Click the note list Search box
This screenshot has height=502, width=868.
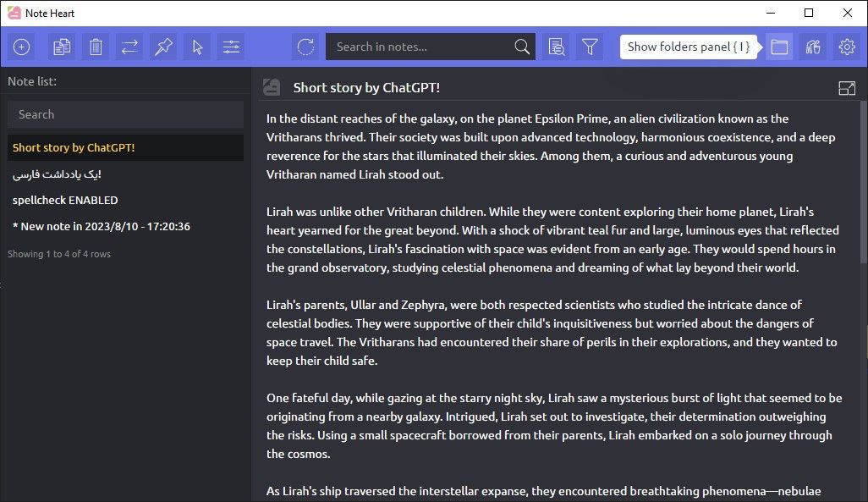click(125, 114)
